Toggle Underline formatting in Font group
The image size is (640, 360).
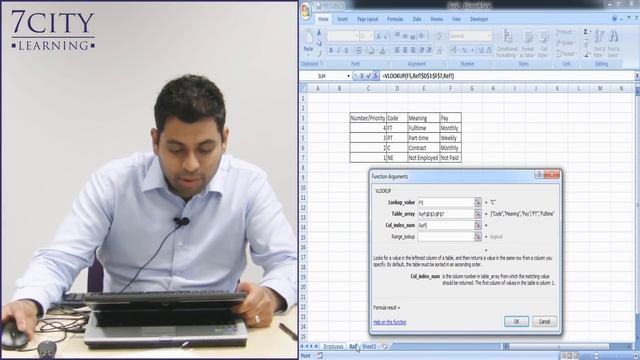346,51
